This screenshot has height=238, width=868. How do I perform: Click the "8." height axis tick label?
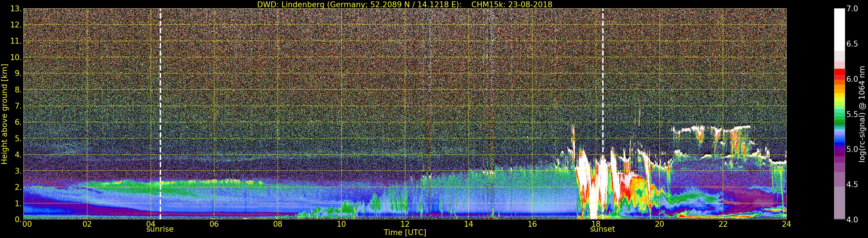(x=18, y=90)
